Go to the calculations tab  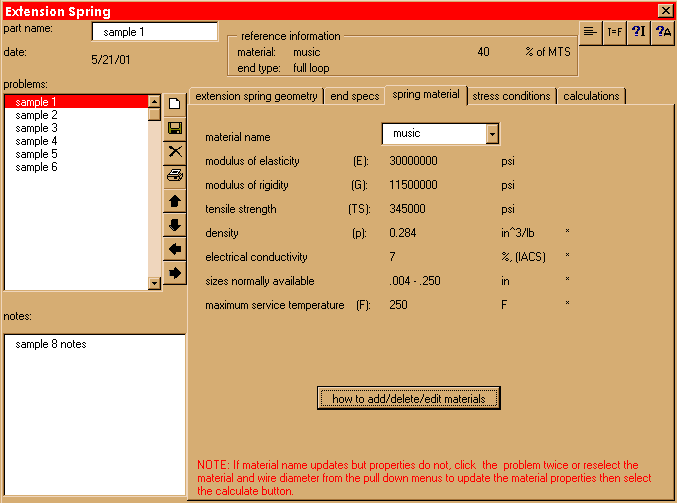[591, 96]
